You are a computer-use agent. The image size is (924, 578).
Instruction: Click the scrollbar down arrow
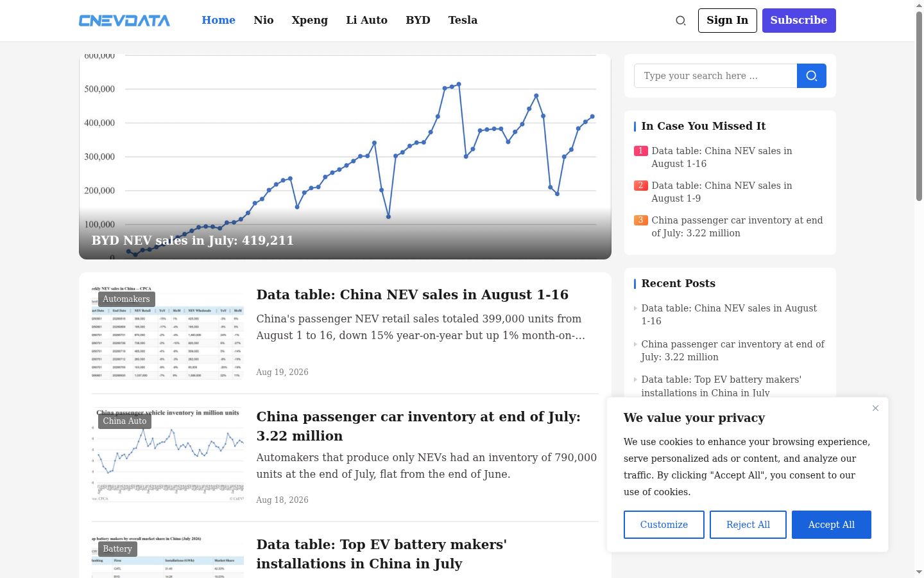coord(919,572)
